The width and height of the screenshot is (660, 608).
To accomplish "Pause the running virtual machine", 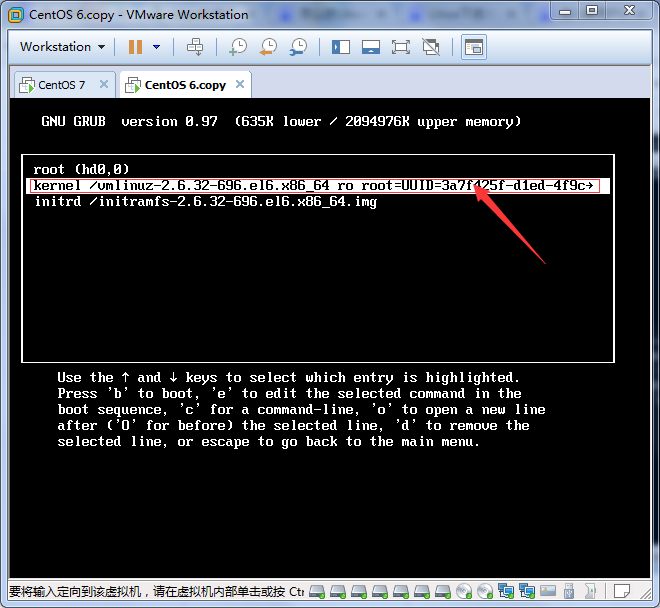I will pos(135,47).
